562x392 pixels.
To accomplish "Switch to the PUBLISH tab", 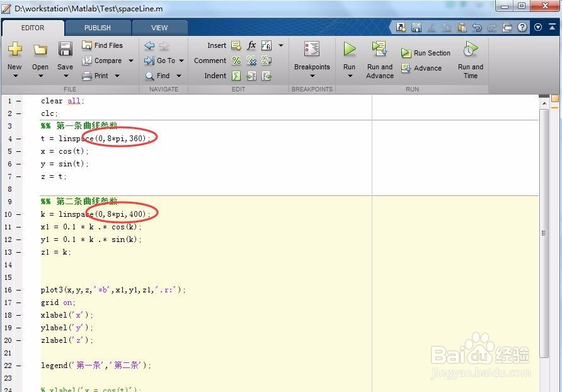I will [x=98, y=28].
